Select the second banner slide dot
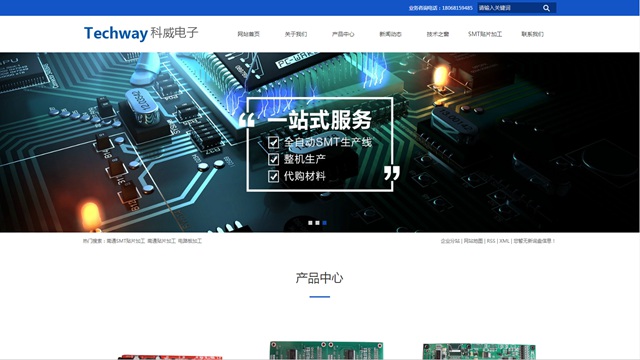The height and width of the screenshot is (360, 640). 317,223
